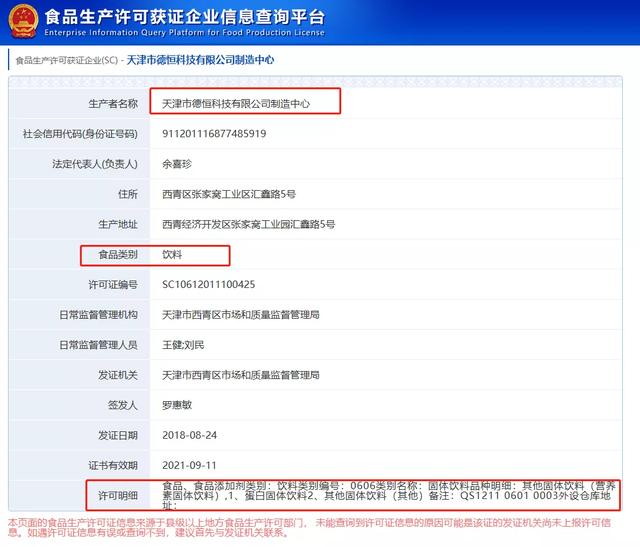Image resolution: width=640 pixels, height=547 pixels.
Task: Select the 许可证编号 label
Action: point(113,285)
